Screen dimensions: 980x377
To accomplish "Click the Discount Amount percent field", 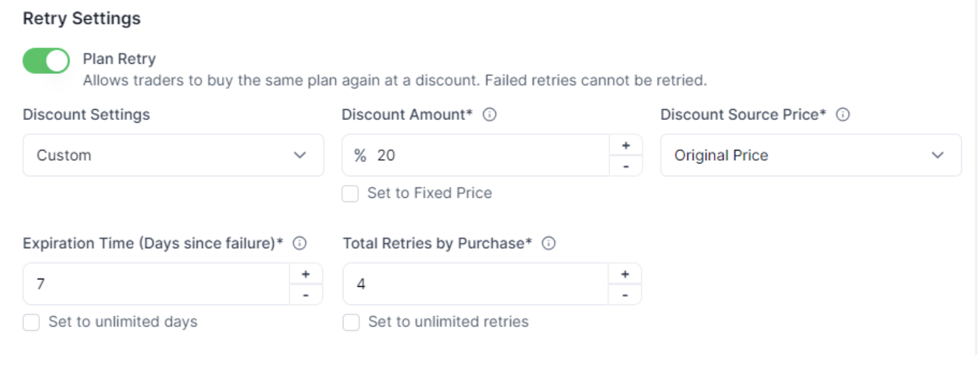I will 489,155.
